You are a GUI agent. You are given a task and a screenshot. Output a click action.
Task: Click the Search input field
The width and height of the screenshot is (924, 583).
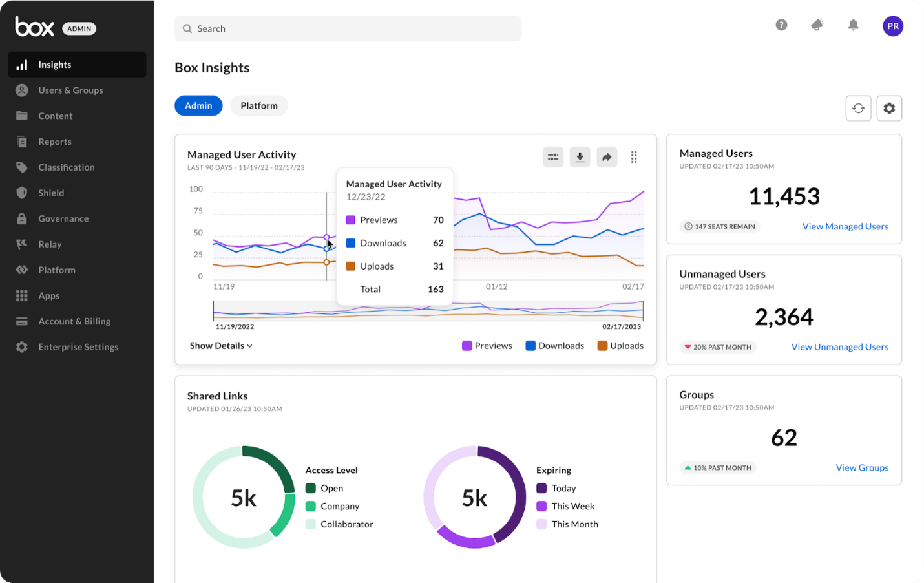348,29
